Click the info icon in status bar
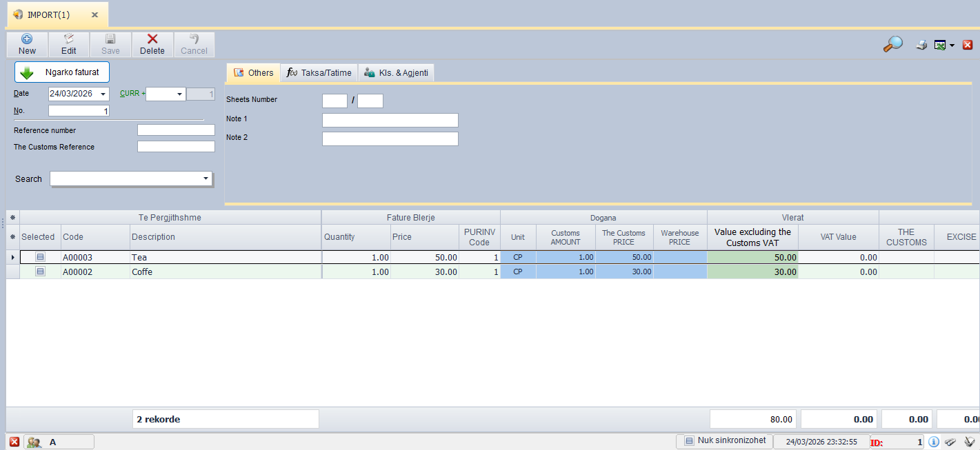This screenshot has width=980, height=450. pos(934,442)
